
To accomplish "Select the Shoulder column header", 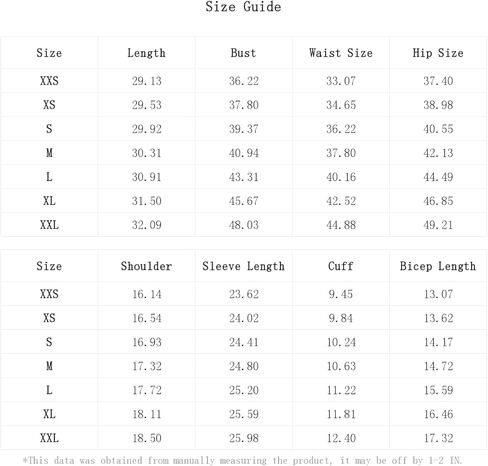I will [146, 266].
